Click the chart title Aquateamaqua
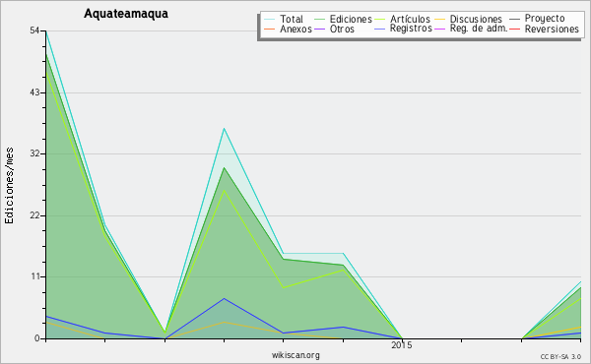591x364 pixels. tap(126, 14)
